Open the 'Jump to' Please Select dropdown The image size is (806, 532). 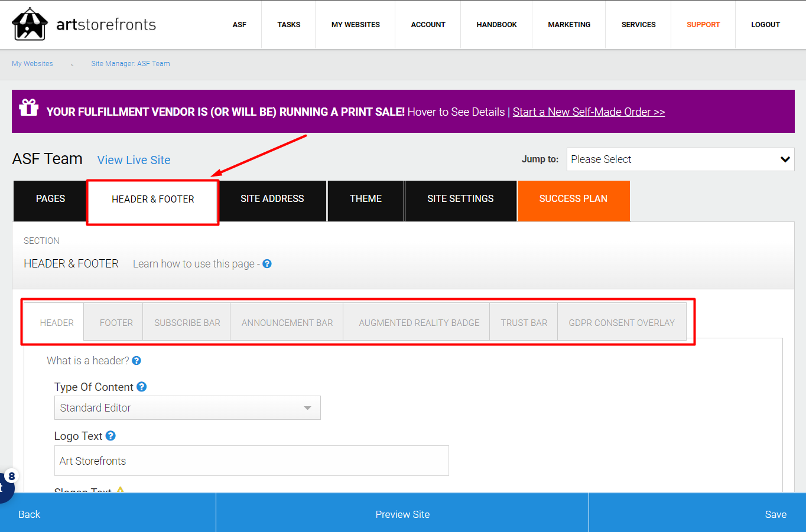click(680, 159)
